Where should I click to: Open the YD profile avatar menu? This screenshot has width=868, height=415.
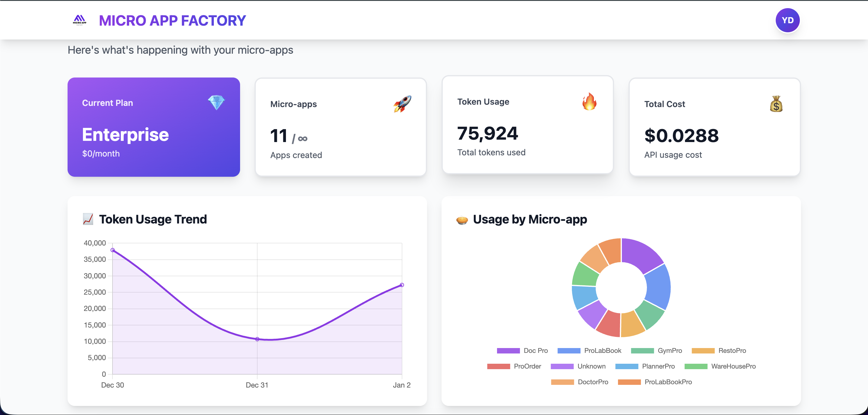click(787, 20)
